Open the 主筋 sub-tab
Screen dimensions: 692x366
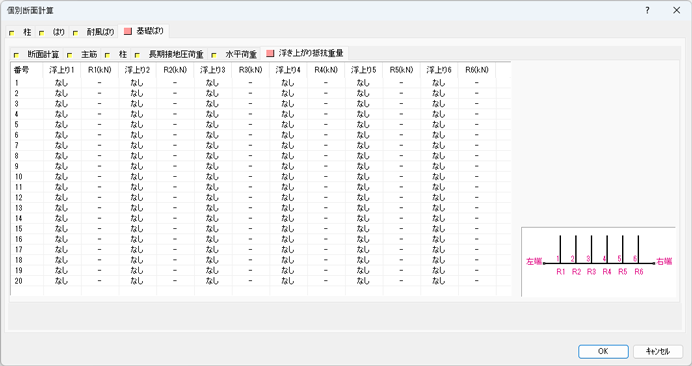(x=83, y=54)
